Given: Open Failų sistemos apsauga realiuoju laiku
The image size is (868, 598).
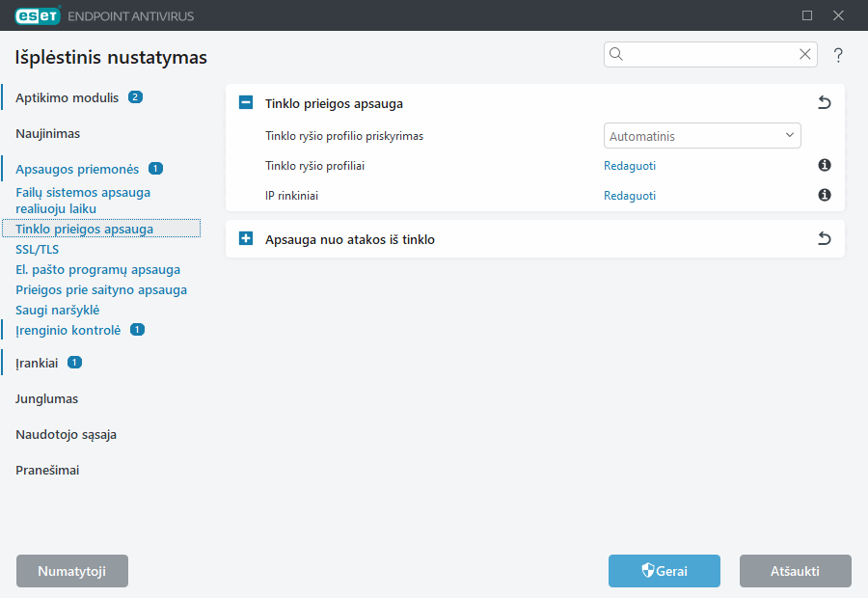Looking at the screenshot, I should (x=83, y=201).
